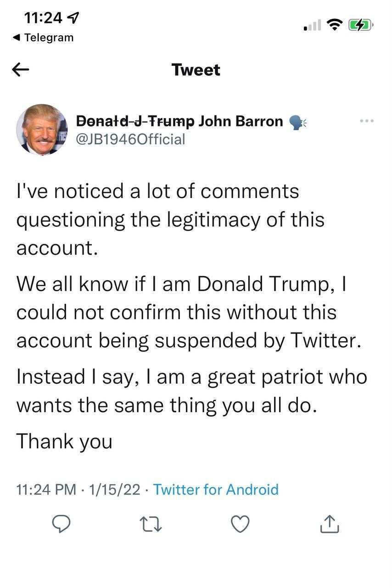Return to Telegram via top-left breadcrumb
Viewport: 392px width, 588px height.
pos(43,38)
